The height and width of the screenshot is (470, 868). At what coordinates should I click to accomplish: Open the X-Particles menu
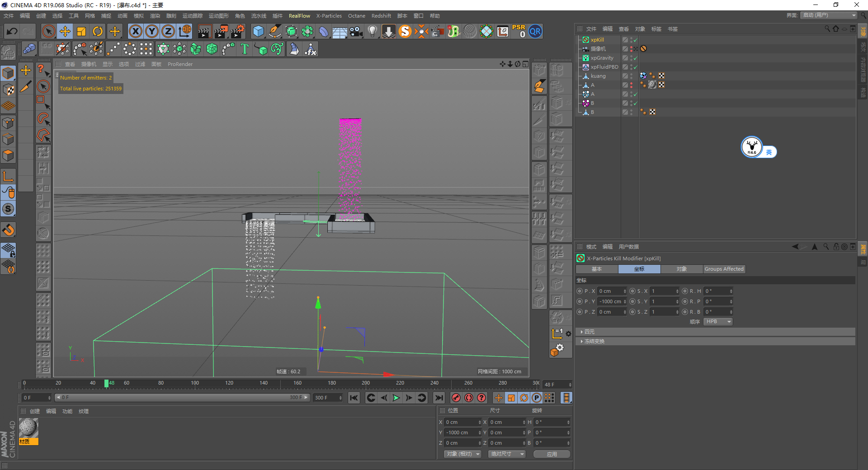[x=329, y=16]
